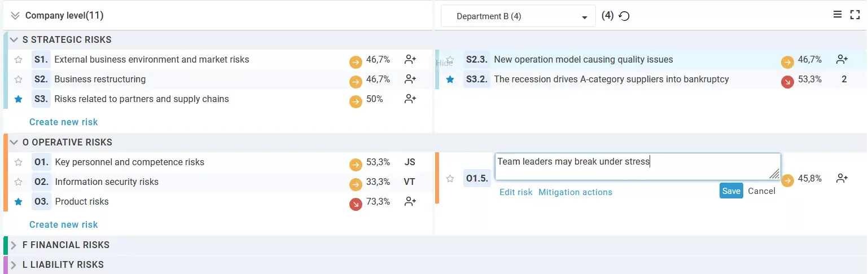Save the edited risk name
Viewport: 868px width, 274px height.
(731, 191)
